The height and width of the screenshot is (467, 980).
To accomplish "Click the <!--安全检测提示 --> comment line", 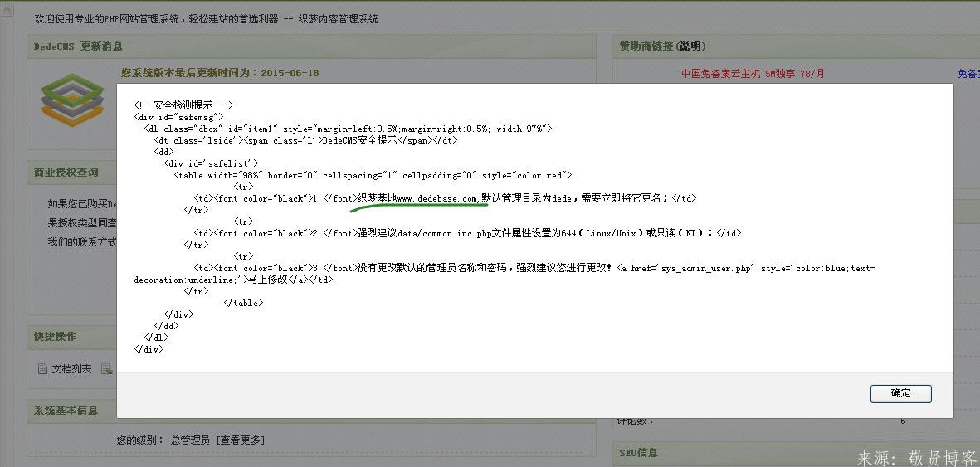I will (183, 105).
